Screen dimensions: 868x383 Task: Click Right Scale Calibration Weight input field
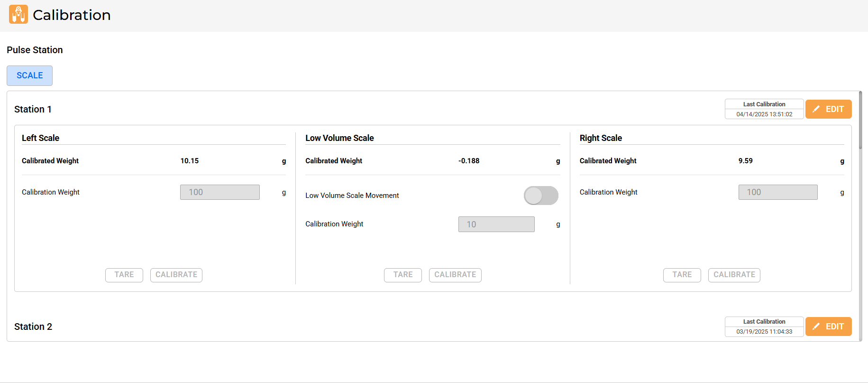pos(777,192)
